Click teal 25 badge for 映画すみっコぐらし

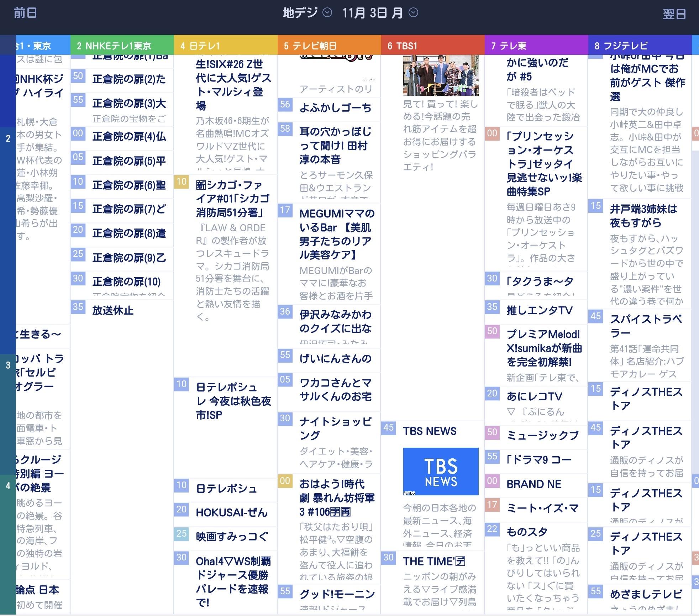tap(182, 533)
